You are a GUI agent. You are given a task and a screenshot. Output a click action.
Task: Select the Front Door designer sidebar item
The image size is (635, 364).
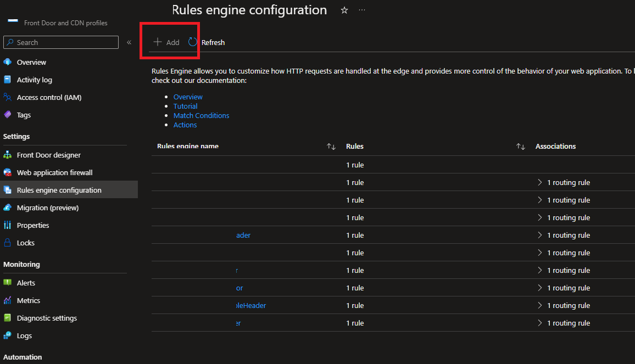pos(47,155)
